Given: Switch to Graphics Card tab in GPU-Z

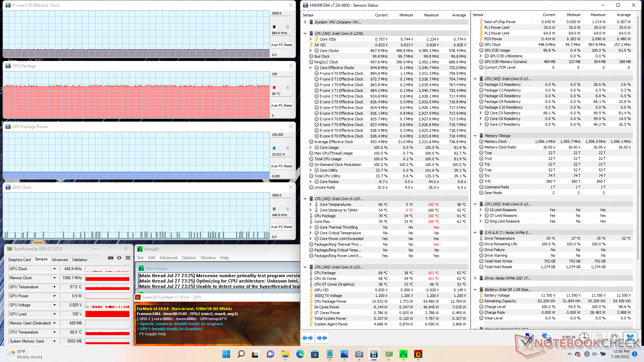Looking at the screenshot, I should coord(19,260).
